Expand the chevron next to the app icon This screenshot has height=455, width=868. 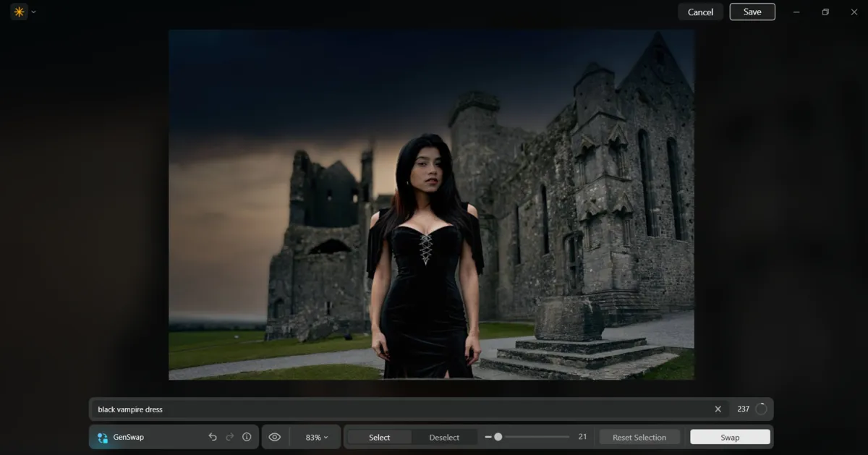[33, 12]
